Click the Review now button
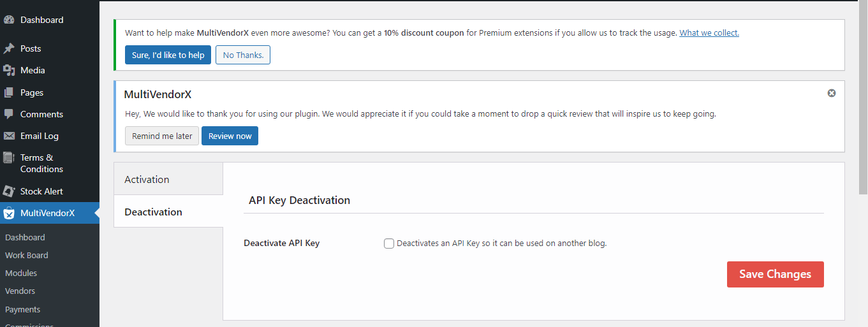 coord(230,136)
